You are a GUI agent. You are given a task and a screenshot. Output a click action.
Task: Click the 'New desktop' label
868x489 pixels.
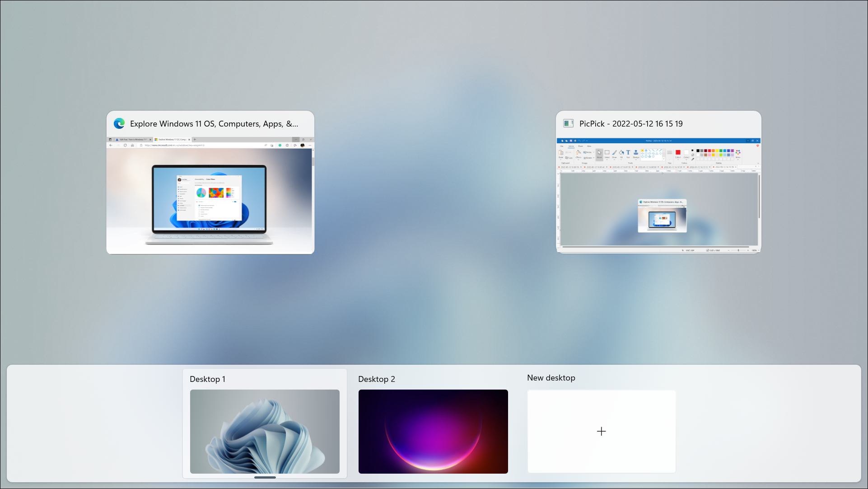[x=551, y=378]
